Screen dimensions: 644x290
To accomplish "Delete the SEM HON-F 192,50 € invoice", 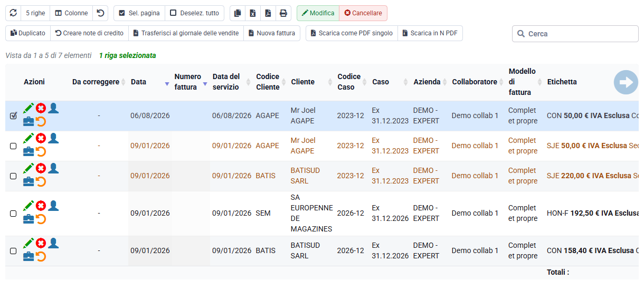I will click(x=41, y=206).
